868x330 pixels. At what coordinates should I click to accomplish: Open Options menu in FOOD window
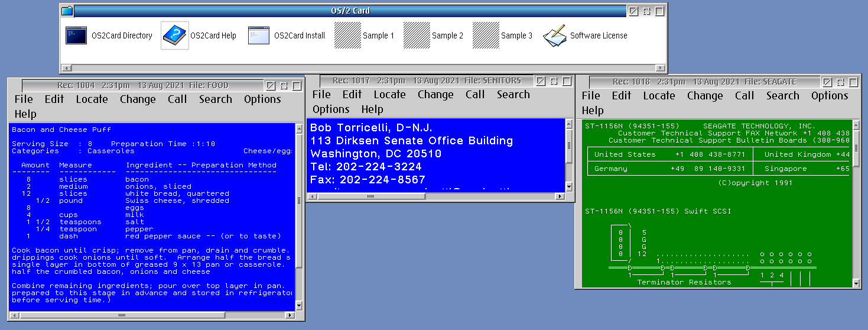click(x=262, y=99)
